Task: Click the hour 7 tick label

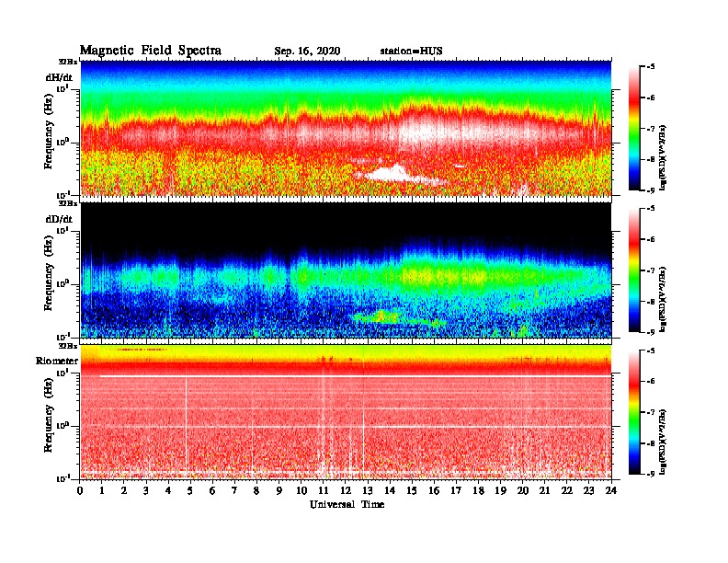Action: [234, 490]
